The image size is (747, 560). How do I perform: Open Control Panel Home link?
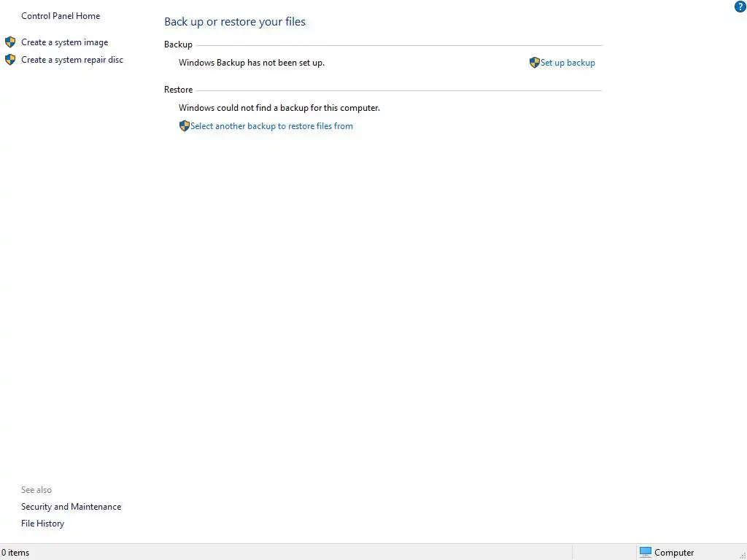pyautogui.click(x=61, y=16)
